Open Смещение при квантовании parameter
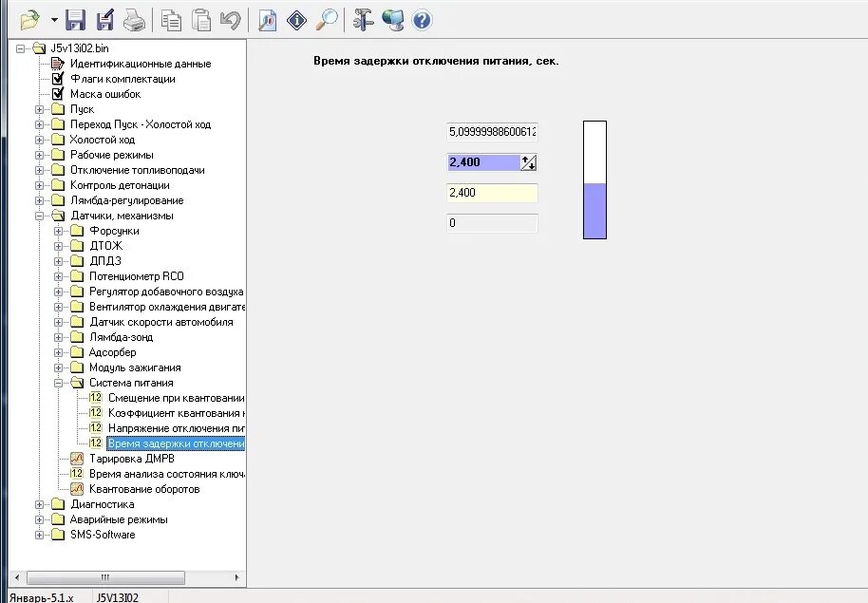Image resolution: width=868 pixels, height=603 pixels. click(x=176, y=398)
